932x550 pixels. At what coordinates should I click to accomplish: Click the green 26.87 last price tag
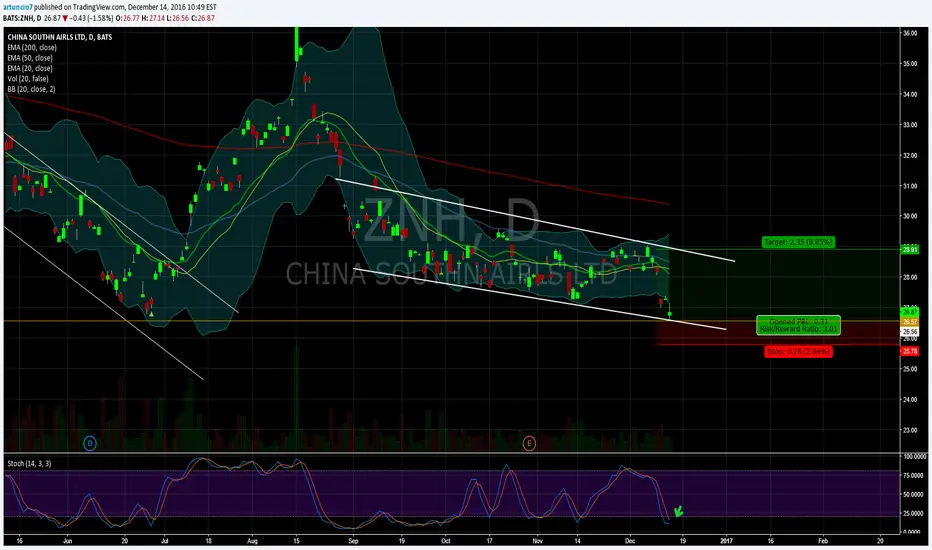click(910, 312)
